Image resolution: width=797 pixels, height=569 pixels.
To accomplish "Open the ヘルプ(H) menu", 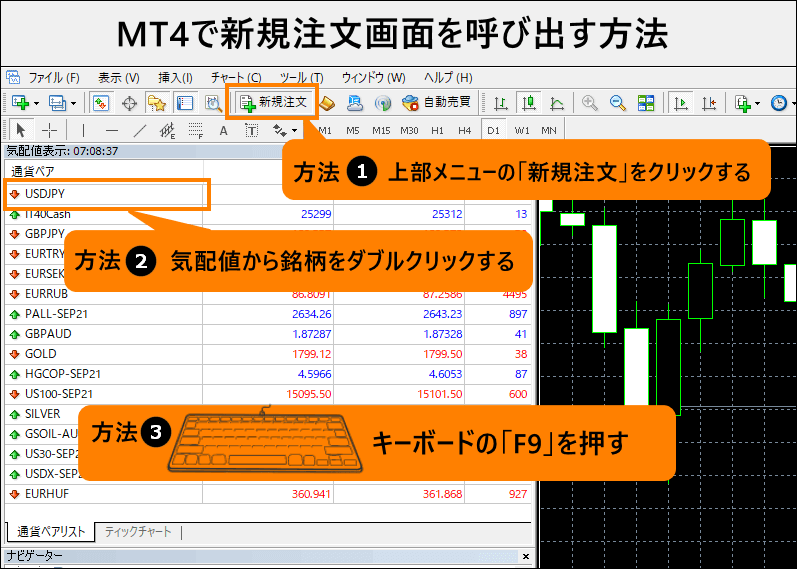I will 448,78.
